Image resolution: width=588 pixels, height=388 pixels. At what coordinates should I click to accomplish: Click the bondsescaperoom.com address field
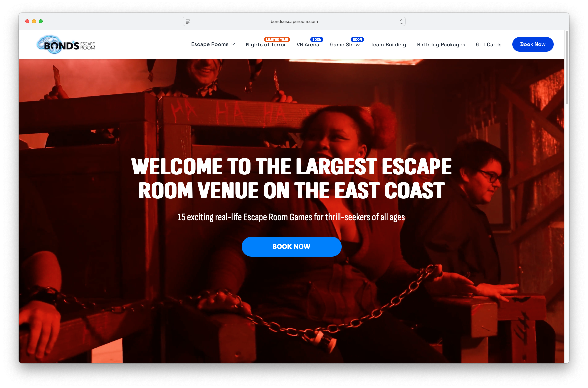pos(294,21)
